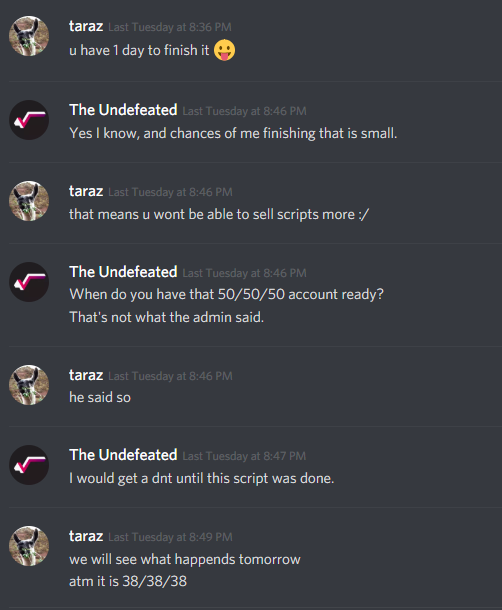This screenshot has width=502, height=610.
Task: Select taraz username above 'he said so'
Action: (x=86, y=375)
